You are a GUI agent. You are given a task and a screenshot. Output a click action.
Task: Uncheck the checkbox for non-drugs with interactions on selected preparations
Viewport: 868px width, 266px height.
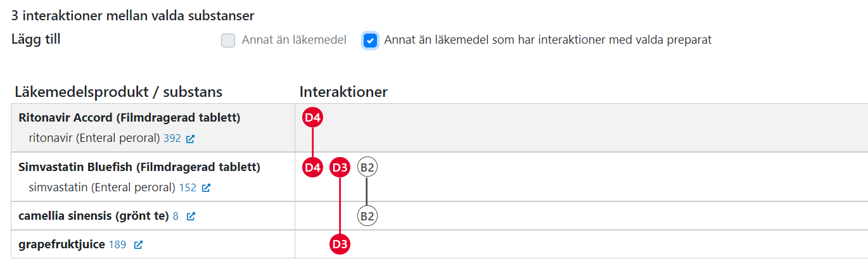point(370,41)
